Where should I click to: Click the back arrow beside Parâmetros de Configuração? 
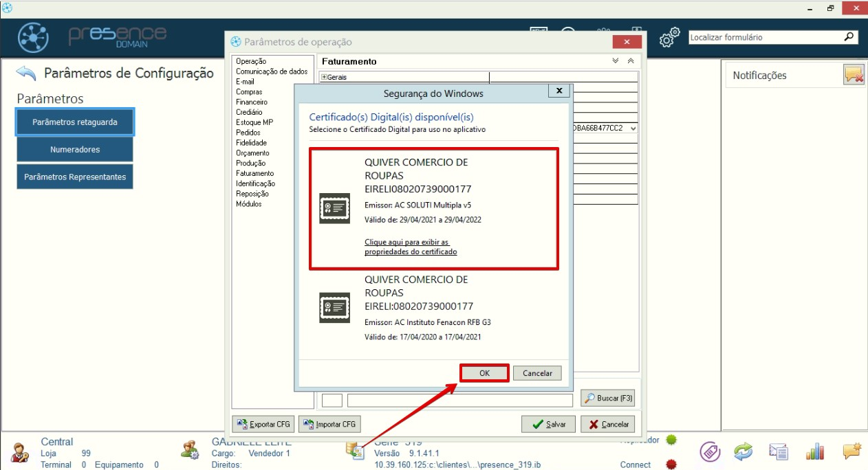(x=26, y=73)
